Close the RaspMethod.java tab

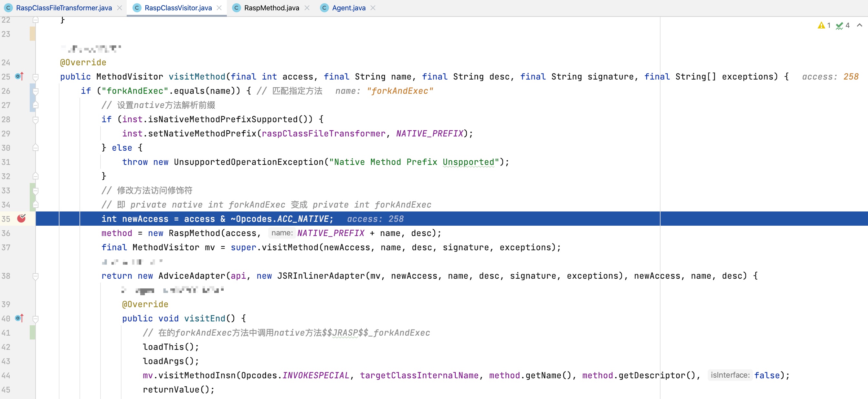click(x=307, y=8)
